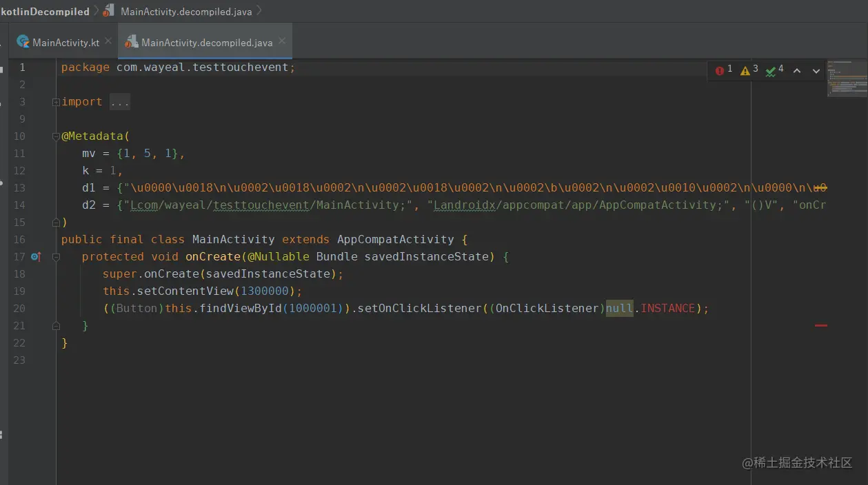
Task: Click the d1 metadata string line
Action: point(454,188)
